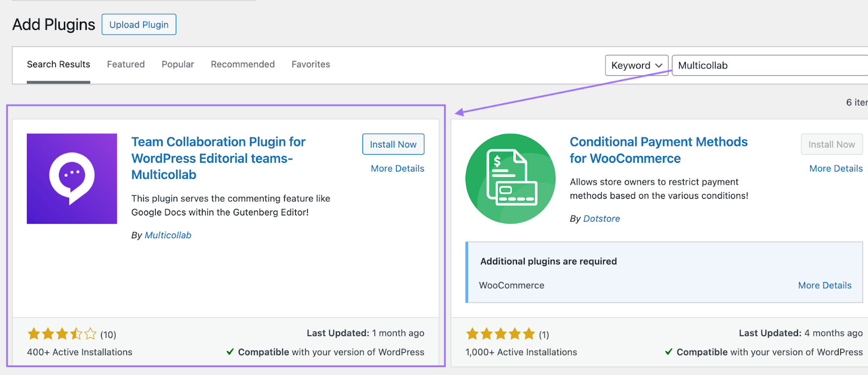Open the Search Results tab
This screenshot has height=375, width=868.
59,64
